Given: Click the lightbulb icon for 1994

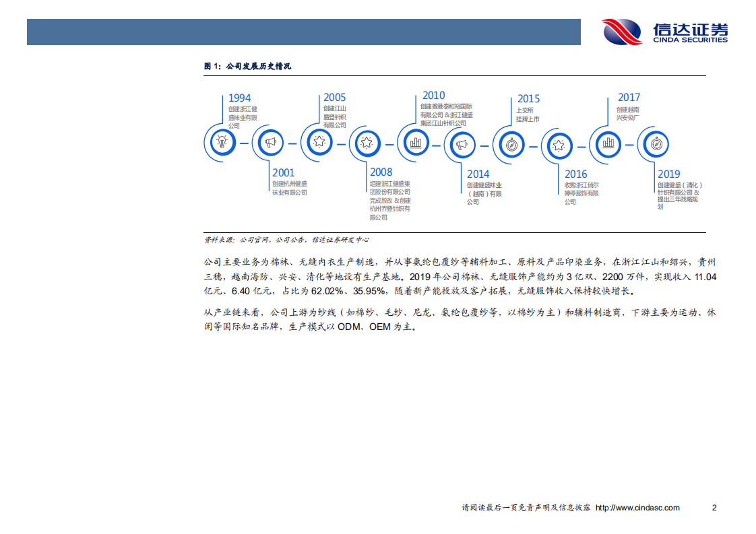Looking at the screenshot, I should pyautogui.click(x=221, y=142).
